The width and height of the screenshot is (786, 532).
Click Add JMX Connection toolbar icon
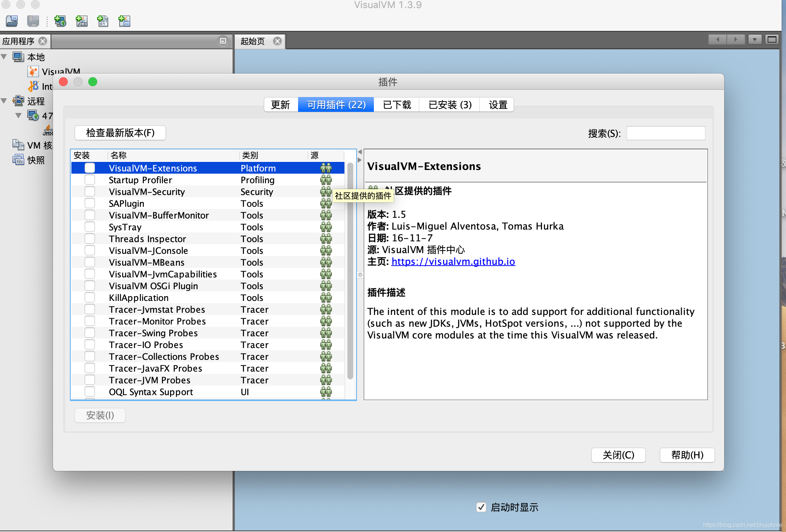(82, 21)
